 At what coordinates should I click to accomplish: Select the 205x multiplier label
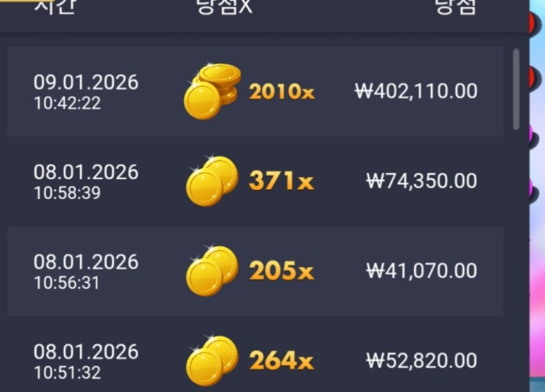282,270
